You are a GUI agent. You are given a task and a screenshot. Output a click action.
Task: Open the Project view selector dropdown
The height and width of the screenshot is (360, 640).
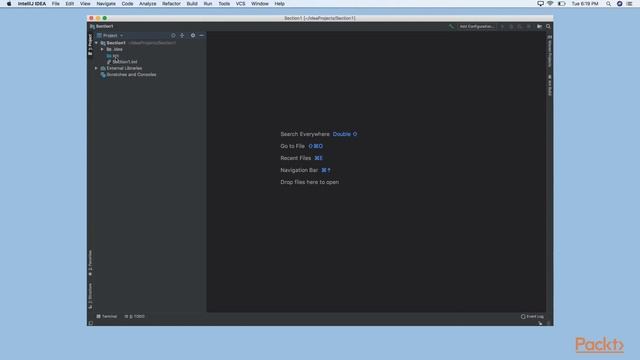pyautogui.click(x=110, y=36)
